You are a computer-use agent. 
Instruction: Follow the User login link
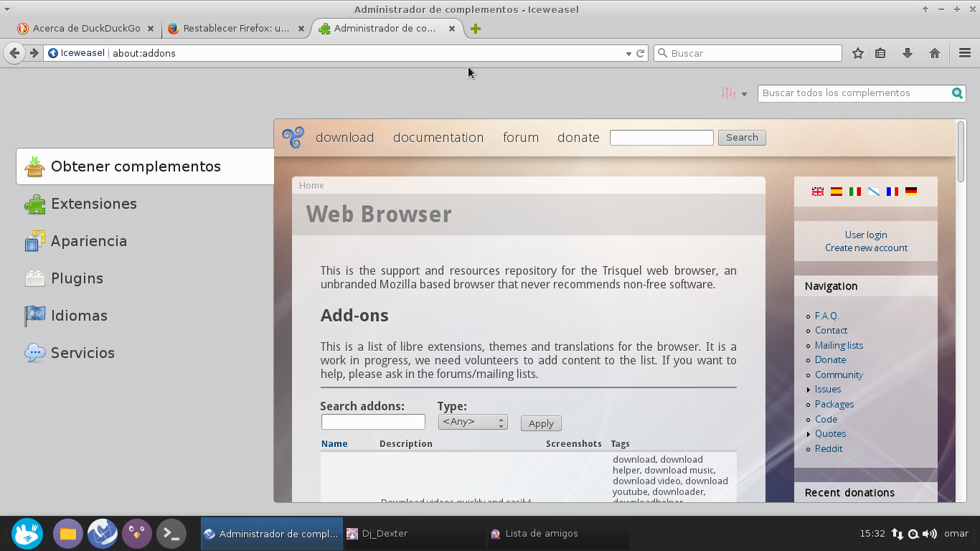pos(866,235)
